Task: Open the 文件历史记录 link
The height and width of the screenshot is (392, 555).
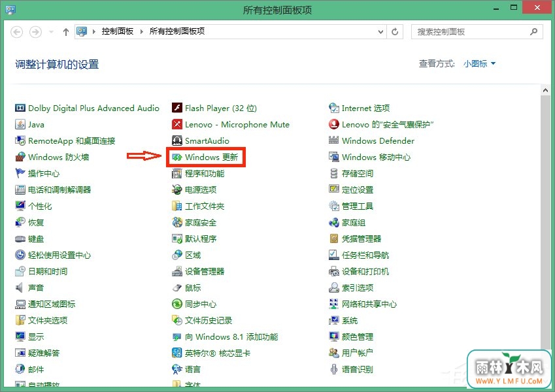Action: pyautogui.click(x=209, y=321)
